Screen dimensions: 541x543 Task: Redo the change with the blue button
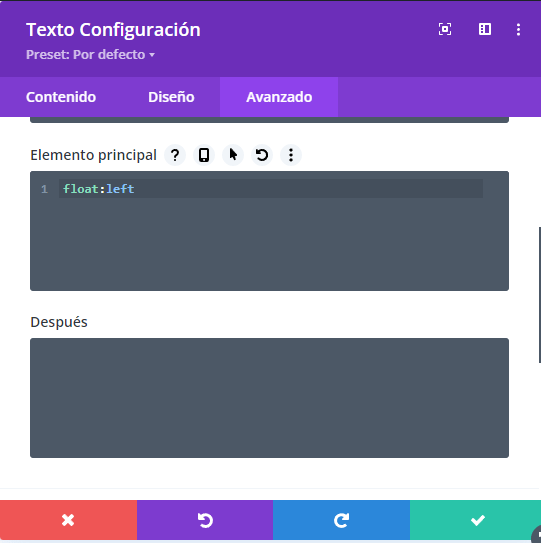tap(342, 520)
